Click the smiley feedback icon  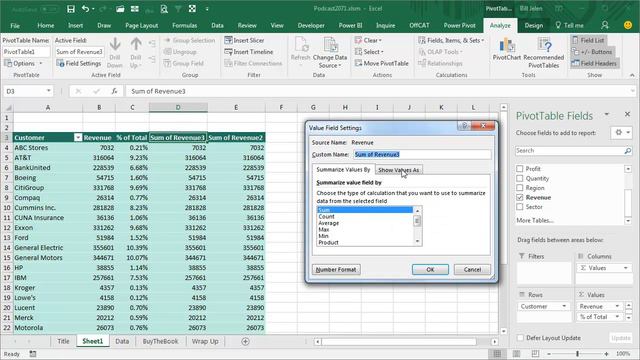(x=628, y=25)
